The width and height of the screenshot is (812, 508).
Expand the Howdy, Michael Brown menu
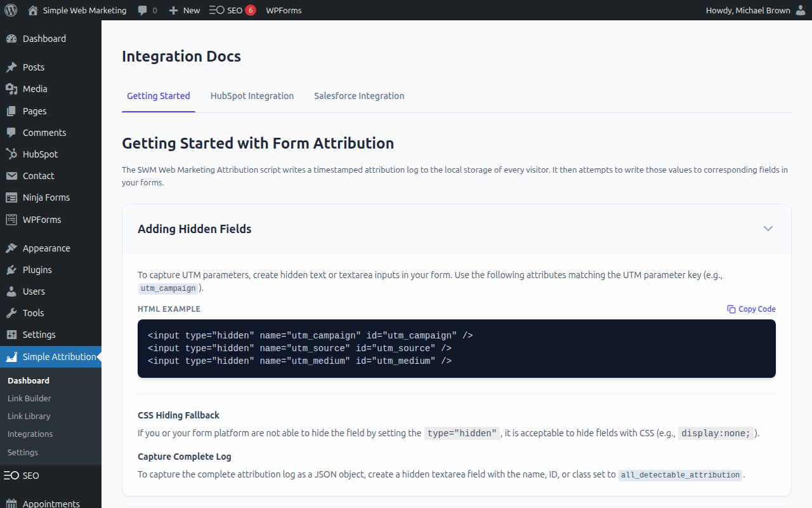pyautogui.click(x=748, y=10)
